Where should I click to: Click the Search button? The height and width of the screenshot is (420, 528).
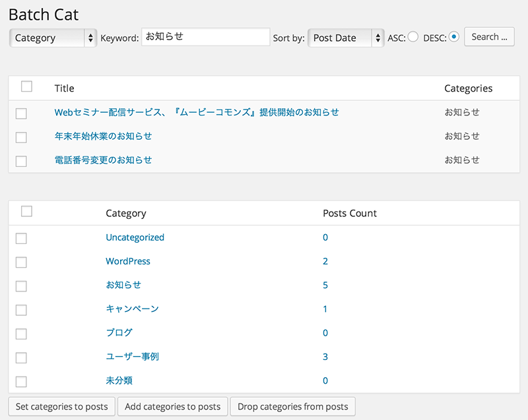489,37
